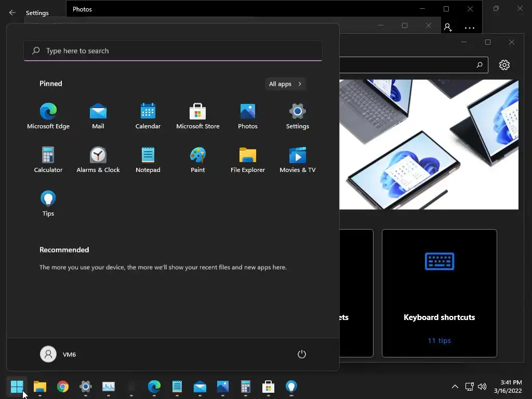
Task: Open the performance monitor taskbar icon
Action: point(109,386)
